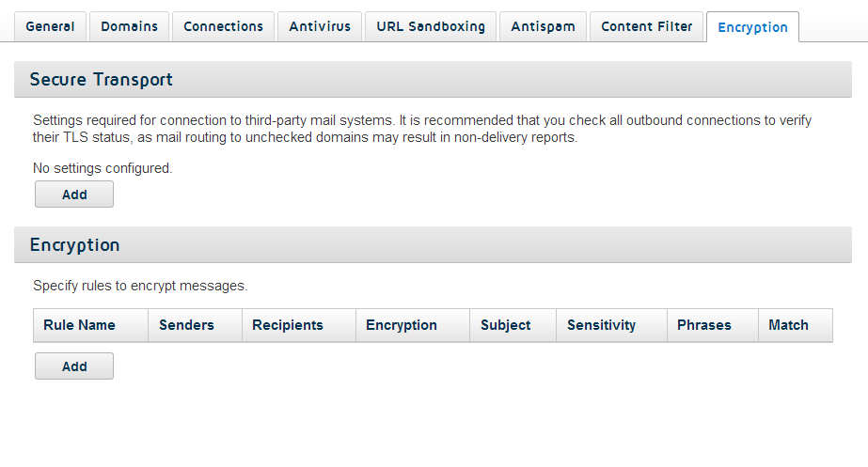This screenshot has width=868, height=467.
Task: Select the Encryption tab
Action: [753, 27]
